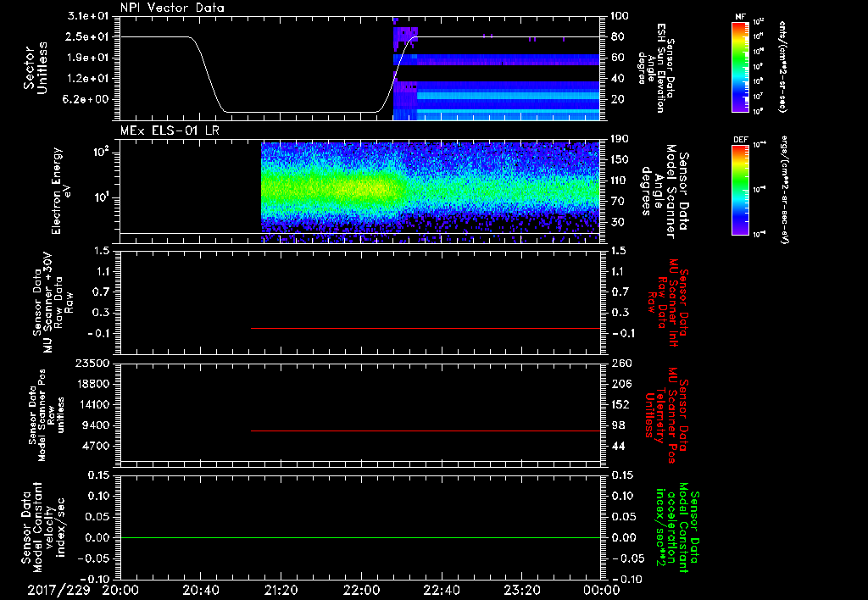This screenshot has width=868, height=600.
Task: Click the red MU scanner raw data line
Action: (426, 328)
